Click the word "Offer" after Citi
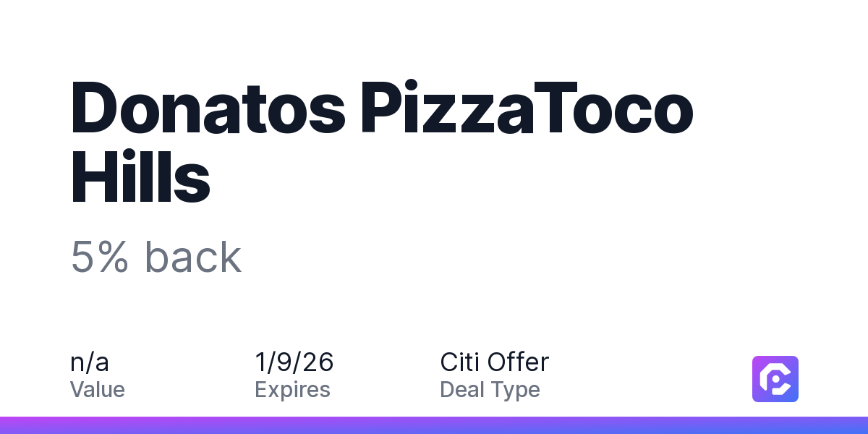868x434 pixels. [518, 362]
